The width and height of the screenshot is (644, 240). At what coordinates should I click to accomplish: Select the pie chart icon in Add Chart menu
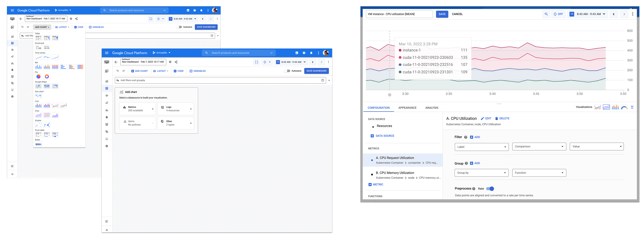[x=38, y=77]
